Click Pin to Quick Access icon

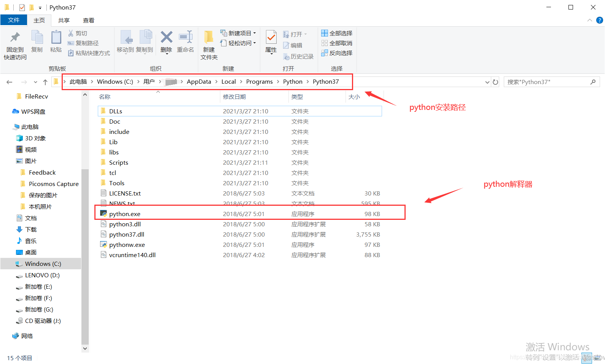(x=15, y=37)
